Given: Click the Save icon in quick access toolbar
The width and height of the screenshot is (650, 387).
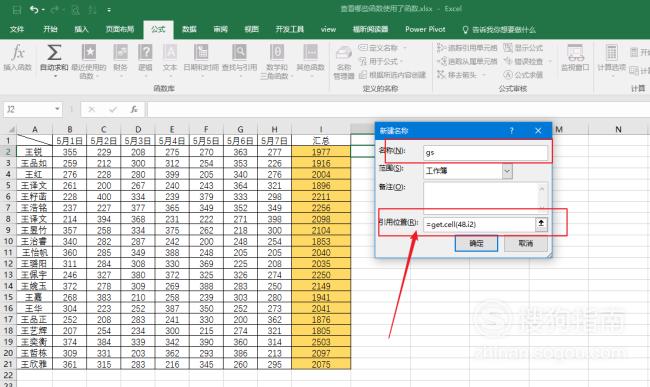Looking at the screenshot, I should [16, 9].
